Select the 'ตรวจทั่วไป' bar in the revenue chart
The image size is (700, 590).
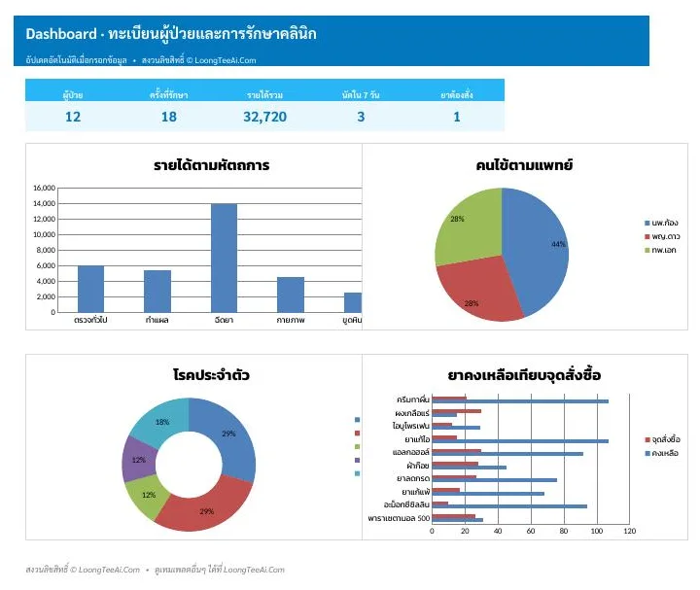(90, 290)
